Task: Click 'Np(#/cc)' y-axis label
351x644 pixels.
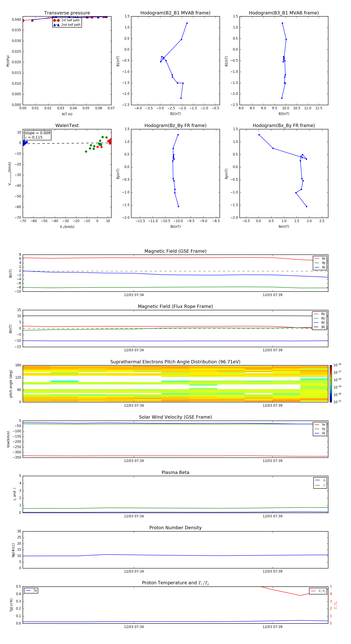Action: coord(13,550)
